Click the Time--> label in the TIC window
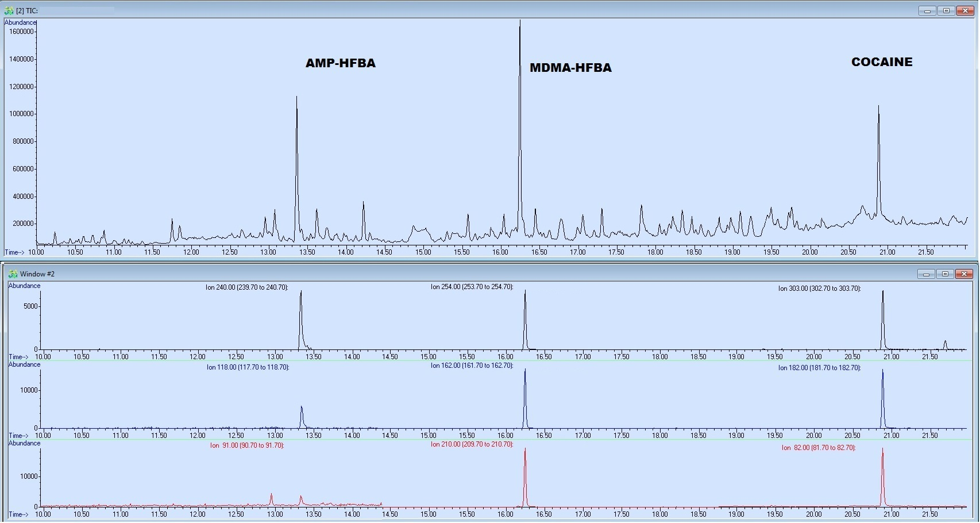This screenshot has height=523, width=980. (x=14, y=252)
